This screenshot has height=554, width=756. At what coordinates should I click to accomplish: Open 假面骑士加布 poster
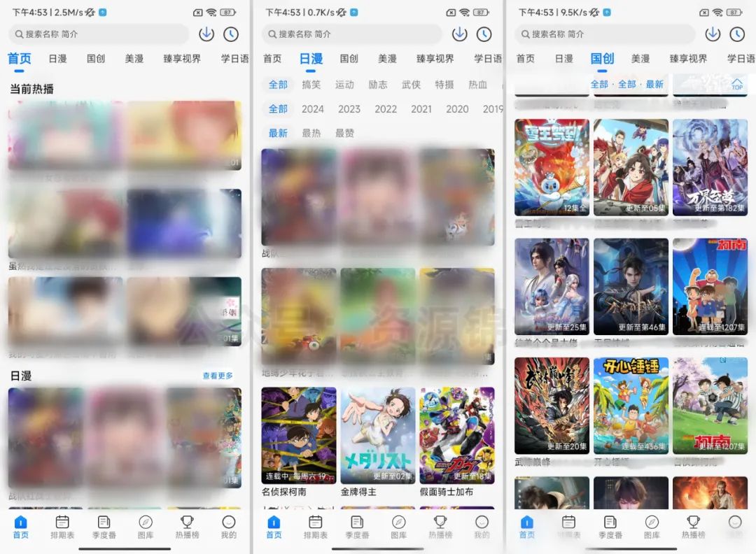tap(457, 436)
